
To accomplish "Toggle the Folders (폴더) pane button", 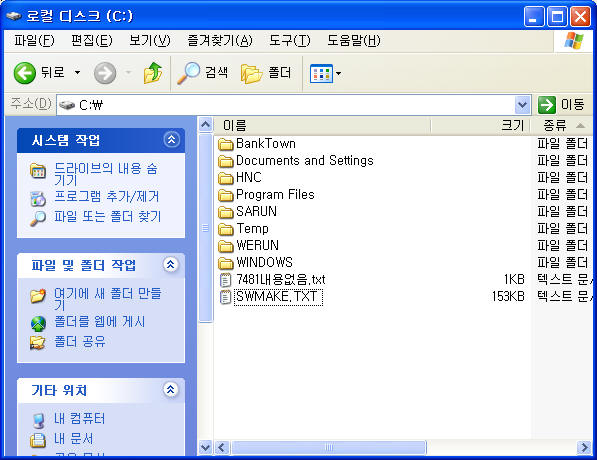I will [x=266, y=73].
